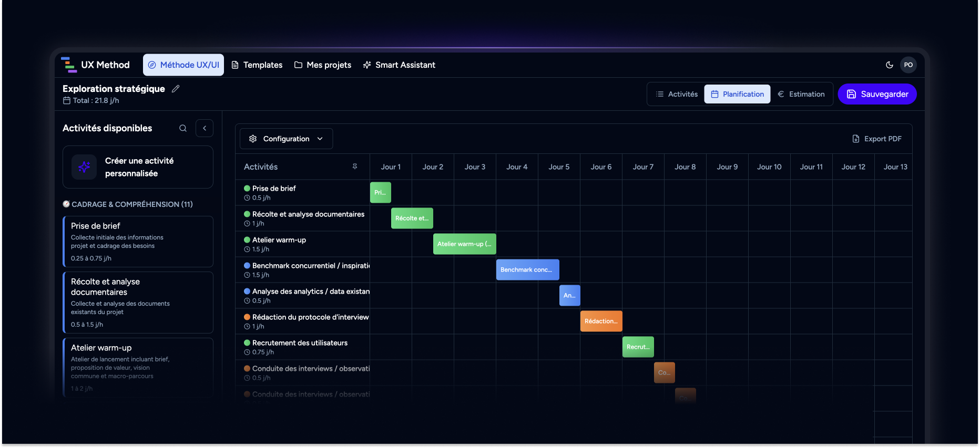Collapse the Activités disponibles sidebar panel
This screenshot has height=448, width=980.
point(205,128)
